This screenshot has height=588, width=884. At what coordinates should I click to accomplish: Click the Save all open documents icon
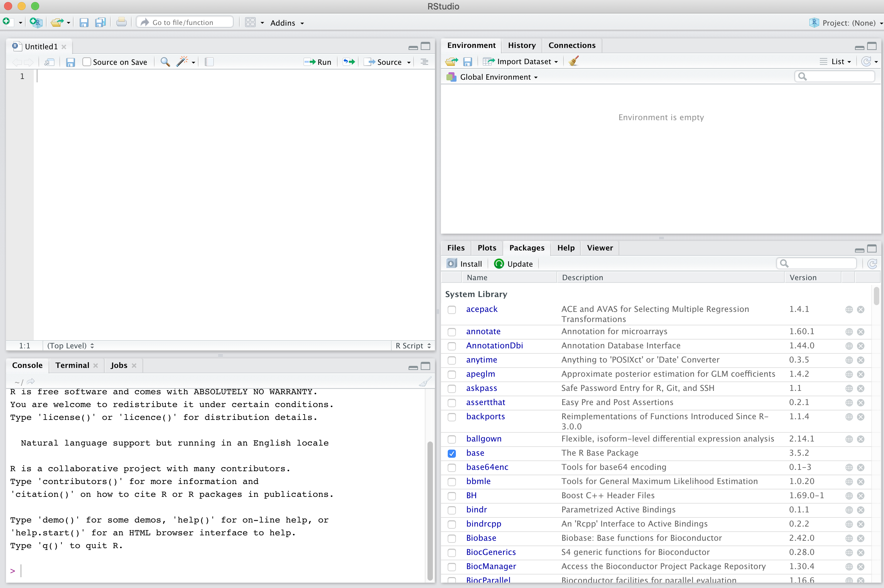(100, 23)
